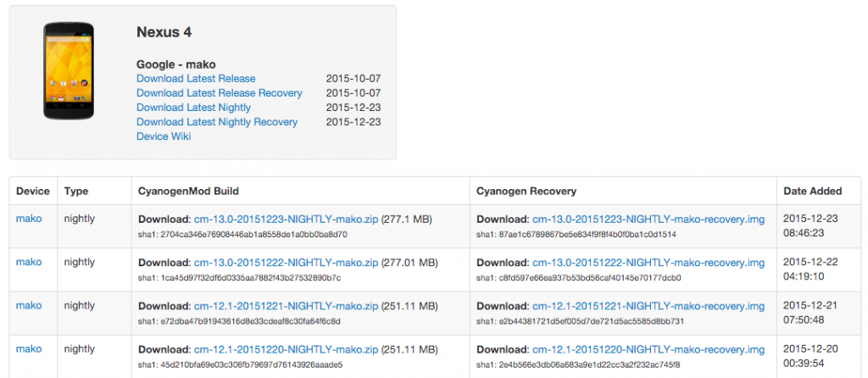Click the Nexus 4 phone thumbnail
The image size is (868, 378).
click(x=69, y=70)
